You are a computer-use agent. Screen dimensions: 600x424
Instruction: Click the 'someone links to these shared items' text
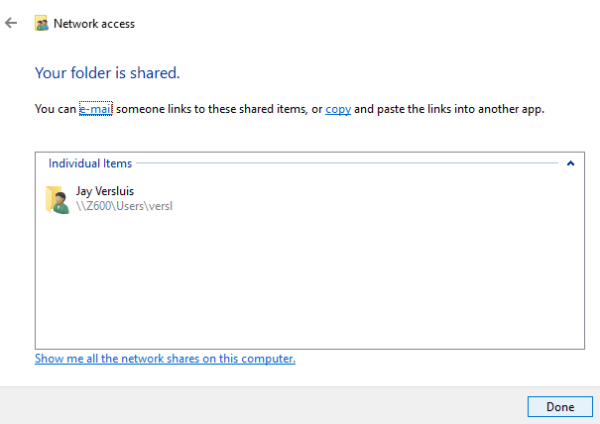[x=211, y=109]
